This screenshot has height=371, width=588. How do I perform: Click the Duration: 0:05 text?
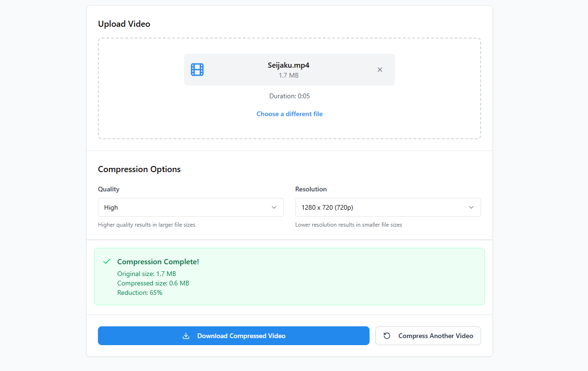click(x=290, y=96)
